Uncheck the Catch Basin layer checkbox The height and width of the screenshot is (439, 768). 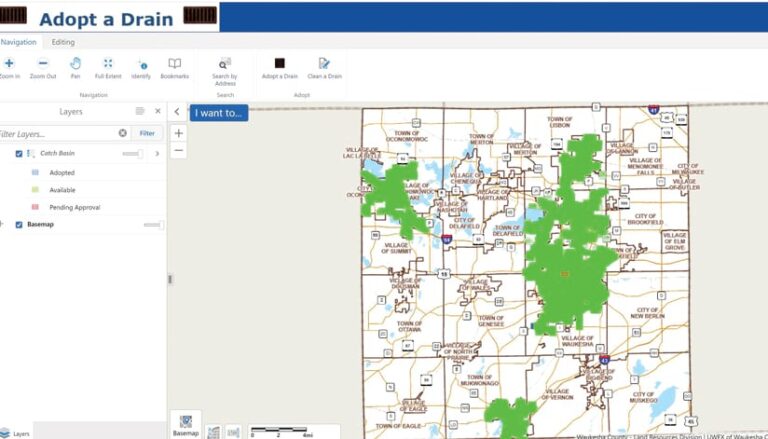19,154
